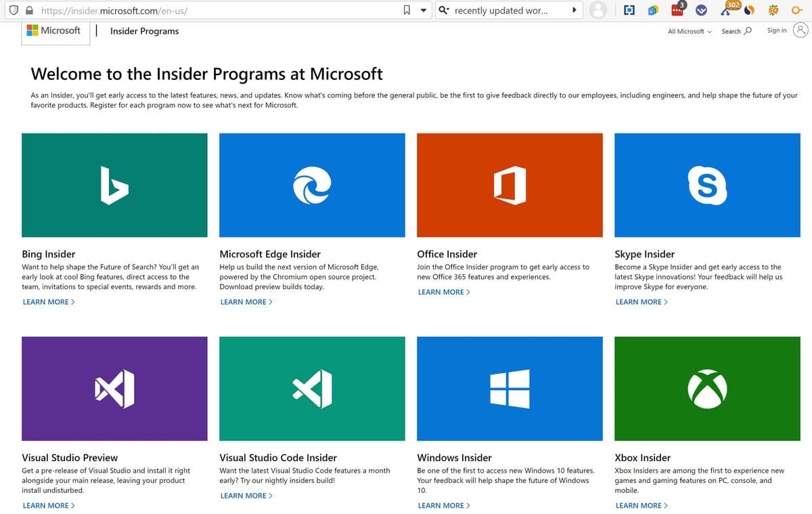Click the Visual Studio Code logo tile
Viewport: 812px width, 514px height.
pos(312,389)
